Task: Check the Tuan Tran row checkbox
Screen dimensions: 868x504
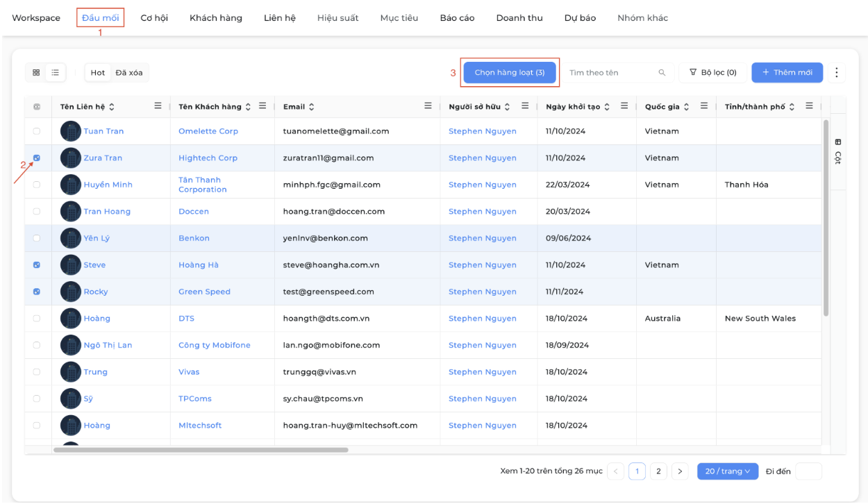Action: [37, 131]
